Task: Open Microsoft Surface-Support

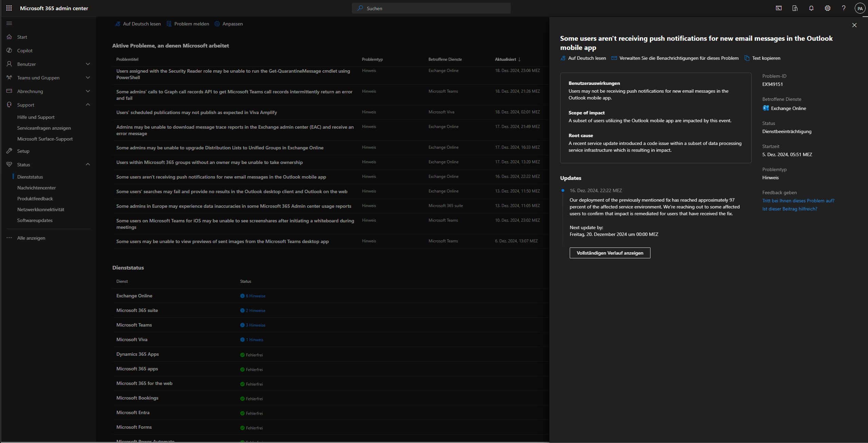Action: (45, 139)
